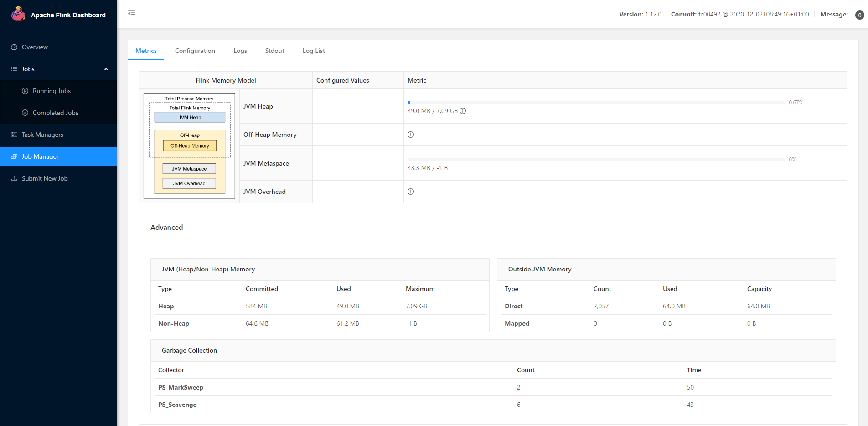Click the Apache Flink squirrel logo
The image size is (868, 426).
click(x=18, y=13)
